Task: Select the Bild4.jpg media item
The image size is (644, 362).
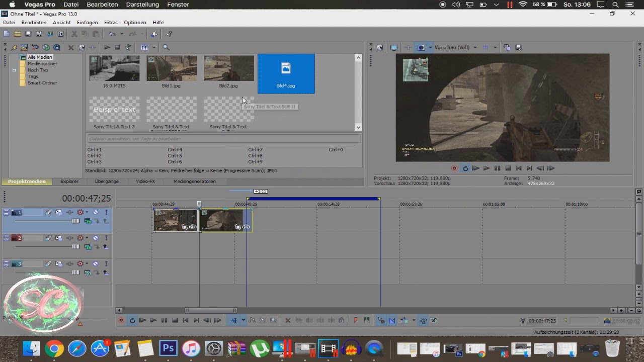Action: click(286, 73)
